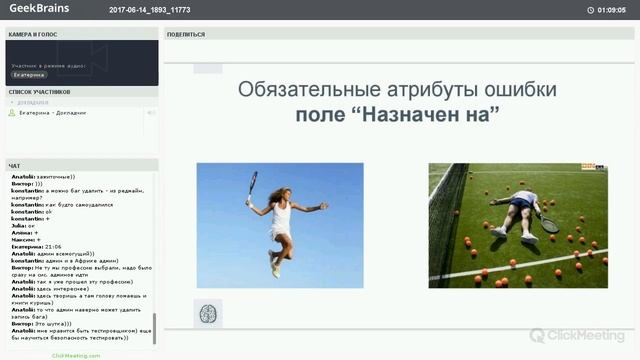Click chat message konstantin: ok
Image resolution: width=640 pixels, height=360 pixels.
pos(31,212)
